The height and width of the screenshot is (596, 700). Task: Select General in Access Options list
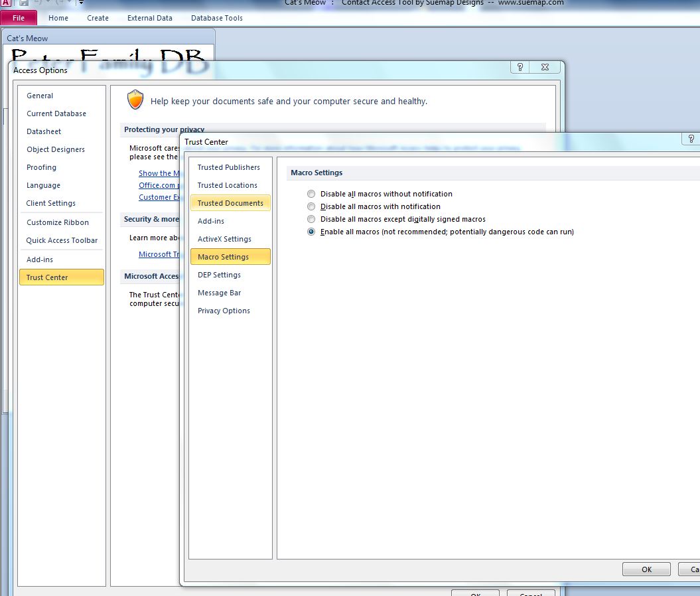coord(62,96)
